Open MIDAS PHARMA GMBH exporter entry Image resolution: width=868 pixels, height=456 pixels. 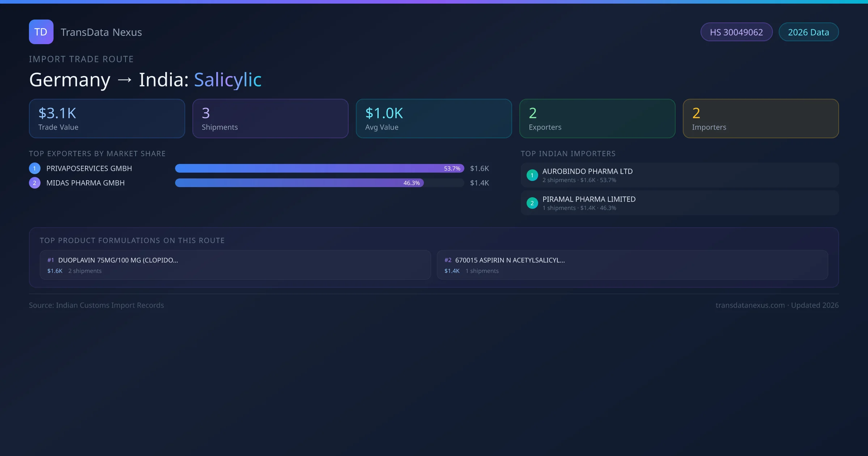tap(85, 183)
